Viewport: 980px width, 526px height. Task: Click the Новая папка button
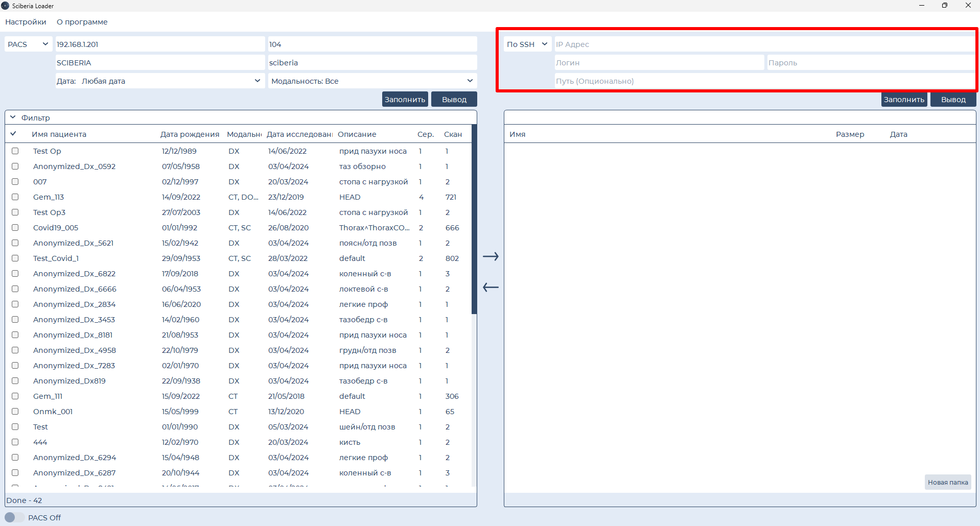pos(948,482)
